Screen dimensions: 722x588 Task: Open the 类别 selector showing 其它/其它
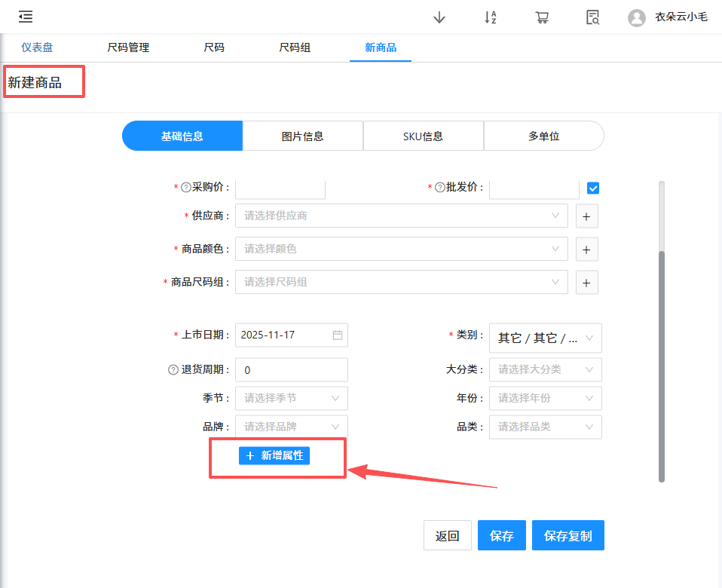pyautogui.click(x=545, y=338)
